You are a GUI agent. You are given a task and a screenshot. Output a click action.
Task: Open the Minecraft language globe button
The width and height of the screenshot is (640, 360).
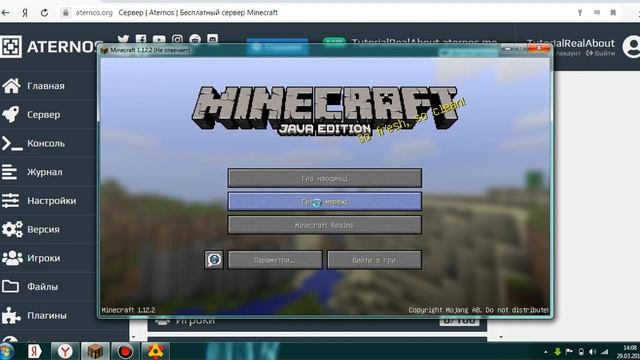point(214,260)
